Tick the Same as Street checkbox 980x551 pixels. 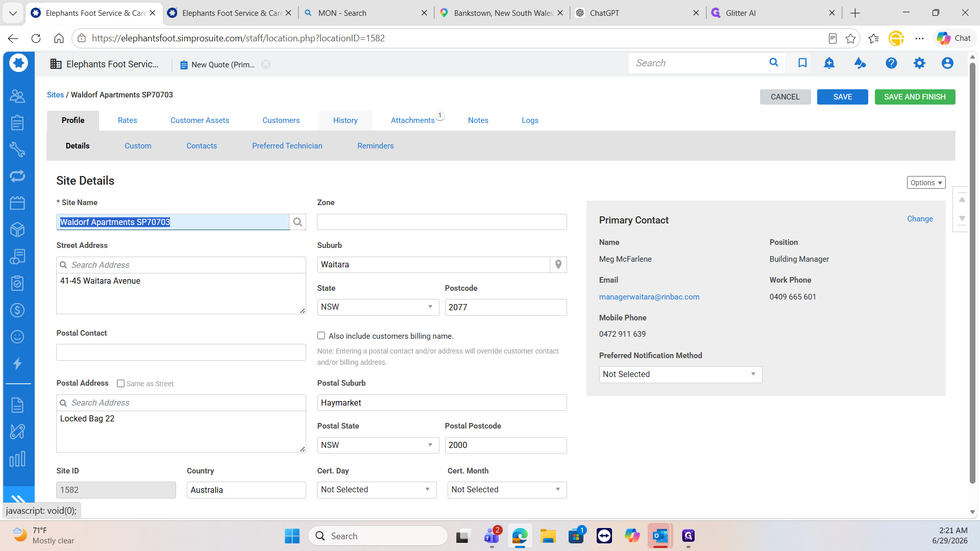point(121,384)
